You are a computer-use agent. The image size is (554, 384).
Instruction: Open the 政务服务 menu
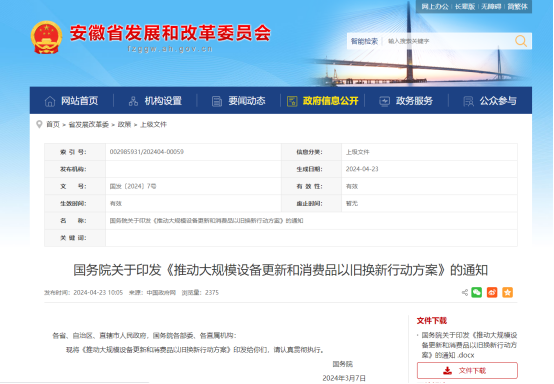pos(406,101)
